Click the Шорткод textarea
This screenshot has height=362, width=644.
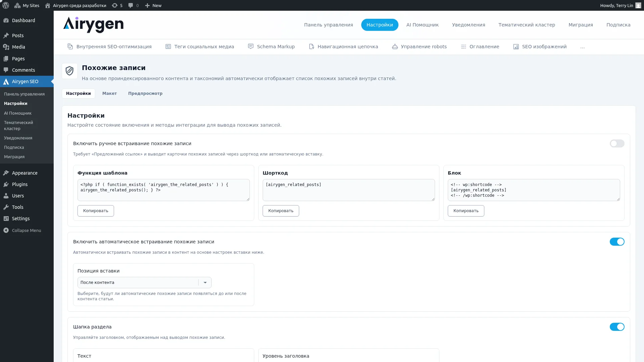point(349,190)
